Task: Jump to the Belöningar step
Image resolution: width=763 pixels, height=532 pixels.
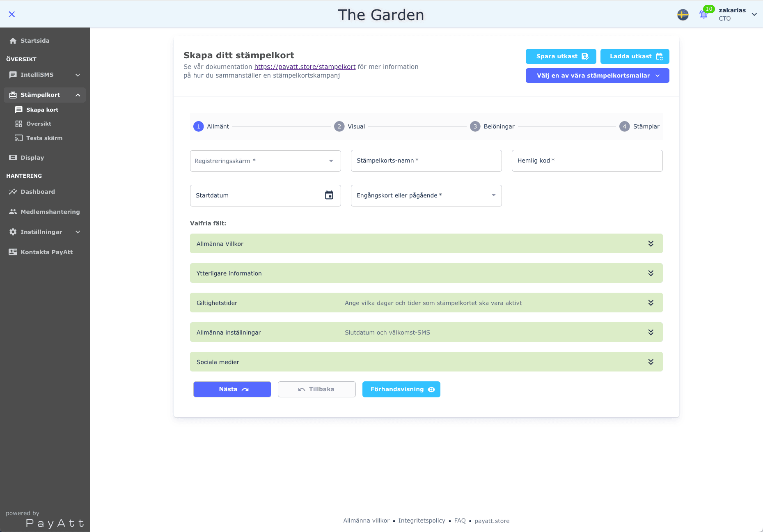Action: [x=492, y=126]
